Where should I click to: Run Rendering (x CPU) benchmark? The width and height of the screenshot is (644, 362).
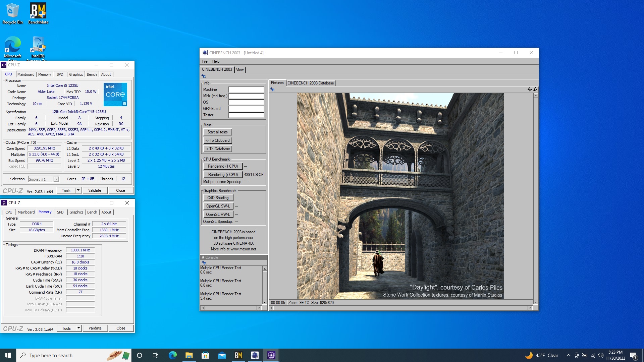223,175
